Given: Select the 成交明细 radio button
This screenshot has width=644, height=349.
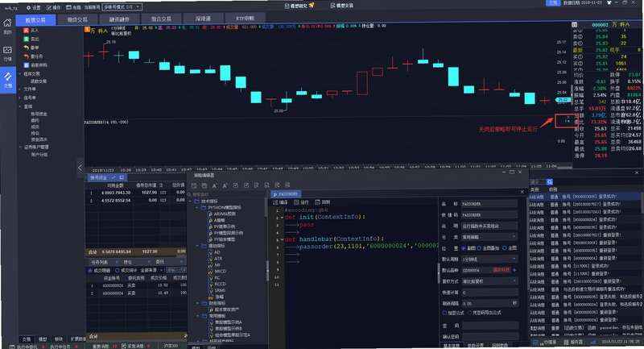Looking at the screenshot, I should 90,271.
